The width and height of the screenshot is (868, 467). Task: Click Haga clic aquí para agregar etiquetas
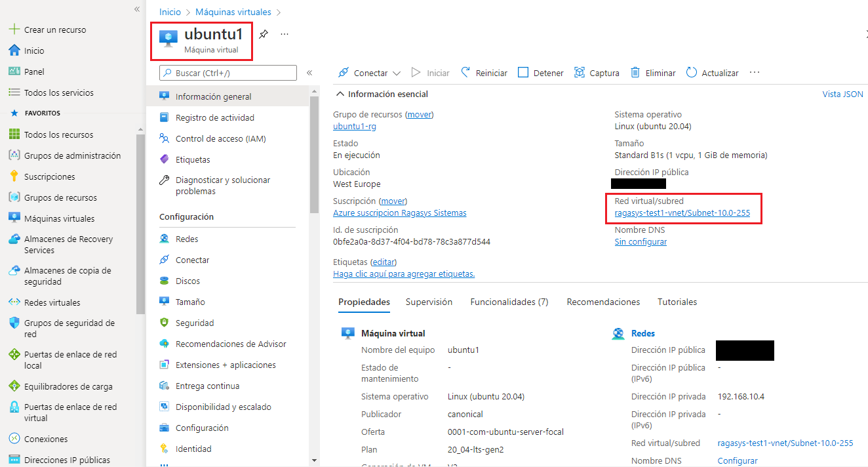coord(404,274)
